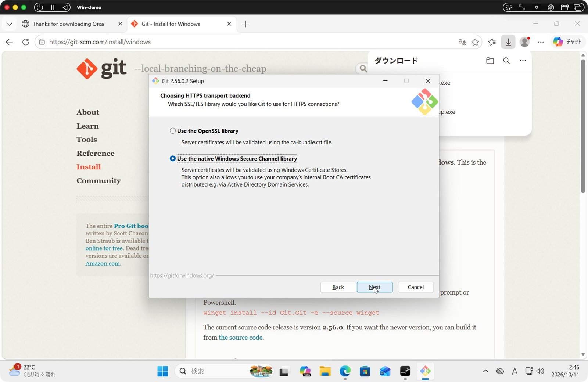Click the page vertical scrollbar
Image resolution: width=588 pixels, height=382 pixels.
pyautogui.click(x=583, y=126)
